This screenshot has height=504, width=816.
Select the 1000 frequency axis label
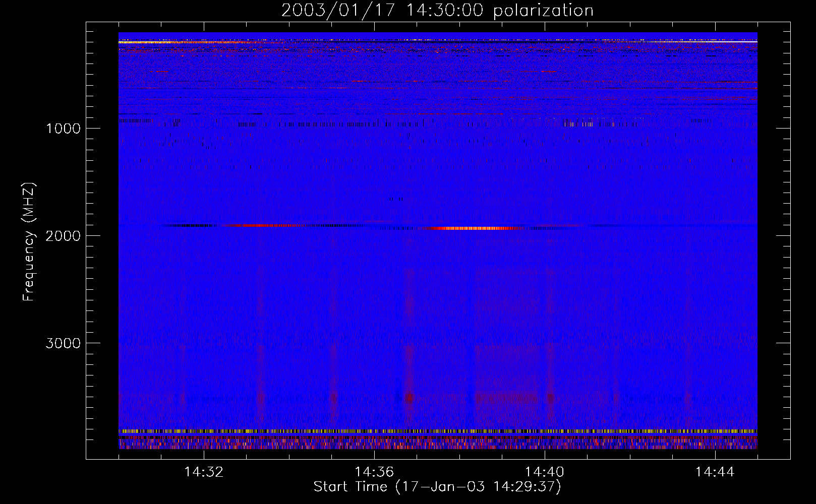tap(63, 129)
